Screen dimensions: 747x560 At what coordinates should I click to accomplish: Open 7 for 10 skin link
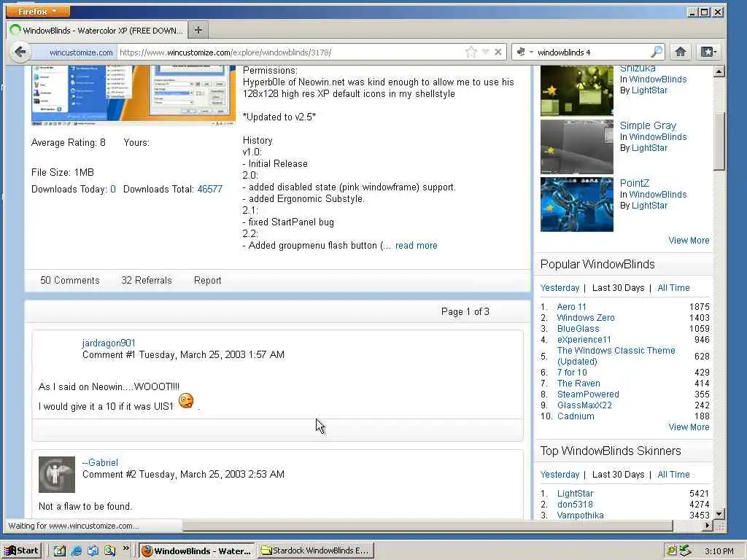[x=572, y=373]
